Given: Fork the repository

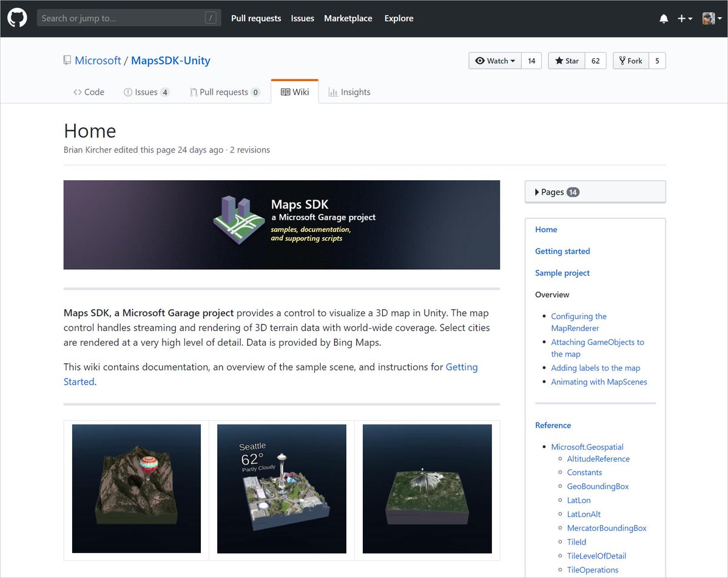Looking at the screenshot, I should pos(631,61).
